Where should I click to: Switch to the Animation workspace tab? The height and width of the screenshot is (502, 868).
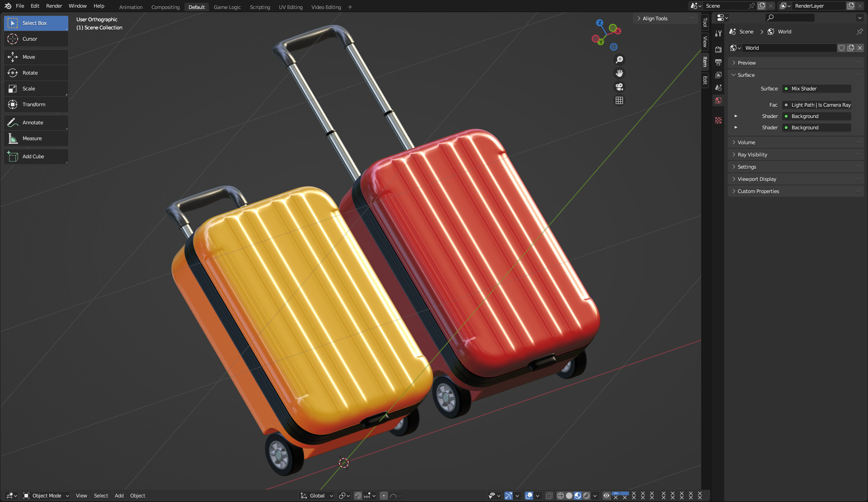(x=131, y=7)
